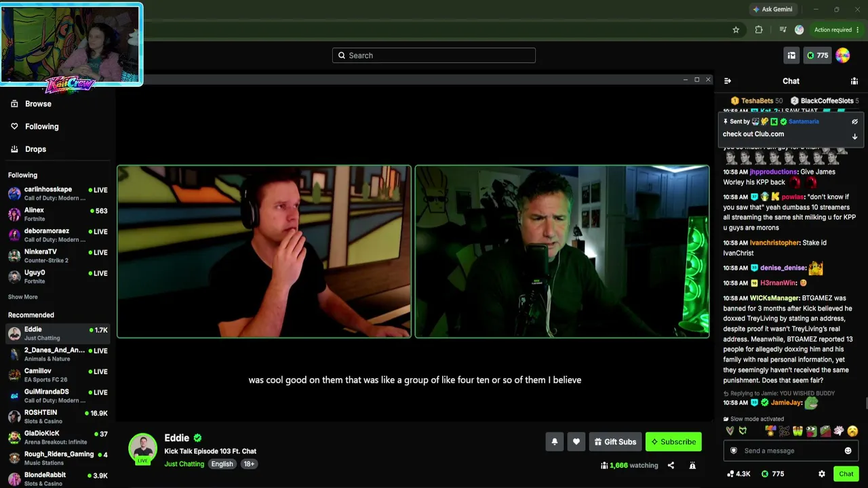Open 2_Danes_And_An... recommended channel
Image resolution: width=868 pixels, height=488 pixels.
click(x=58, y=354)
